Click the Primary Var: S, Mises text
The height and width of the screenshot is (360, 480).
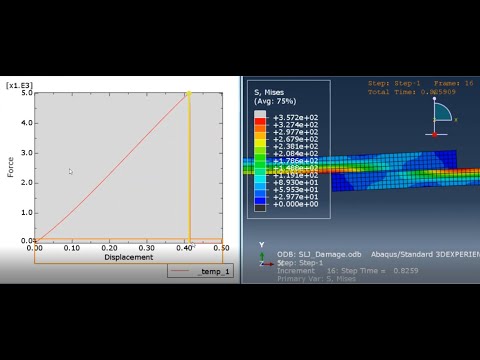tap(316, 279)
